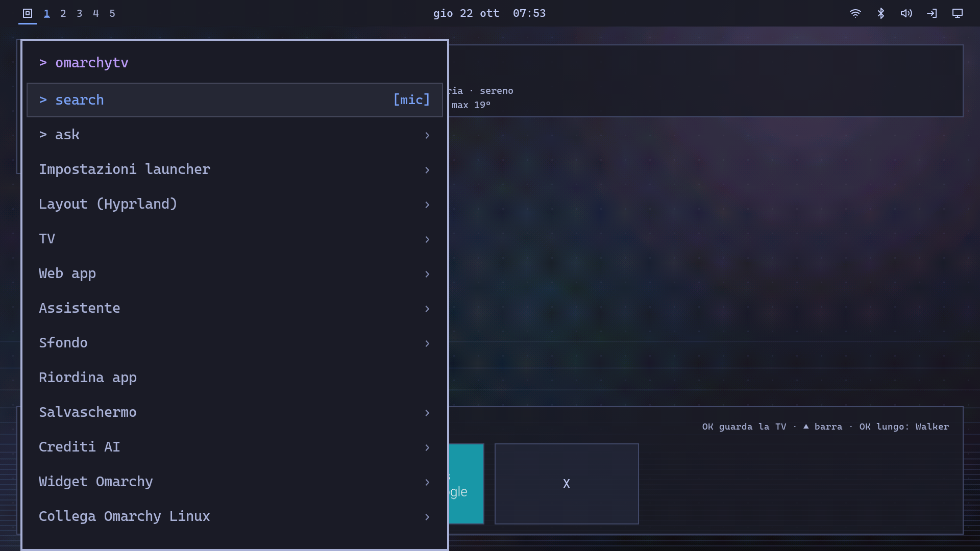Click the date and time clock in top bar

(489, 13)
